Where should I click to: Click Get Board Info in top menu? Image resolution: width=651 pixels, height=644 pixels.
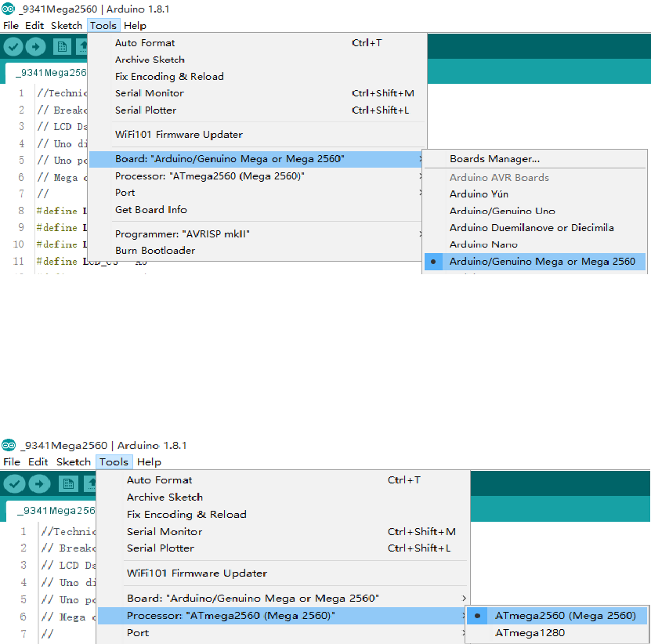pos(257,210)
